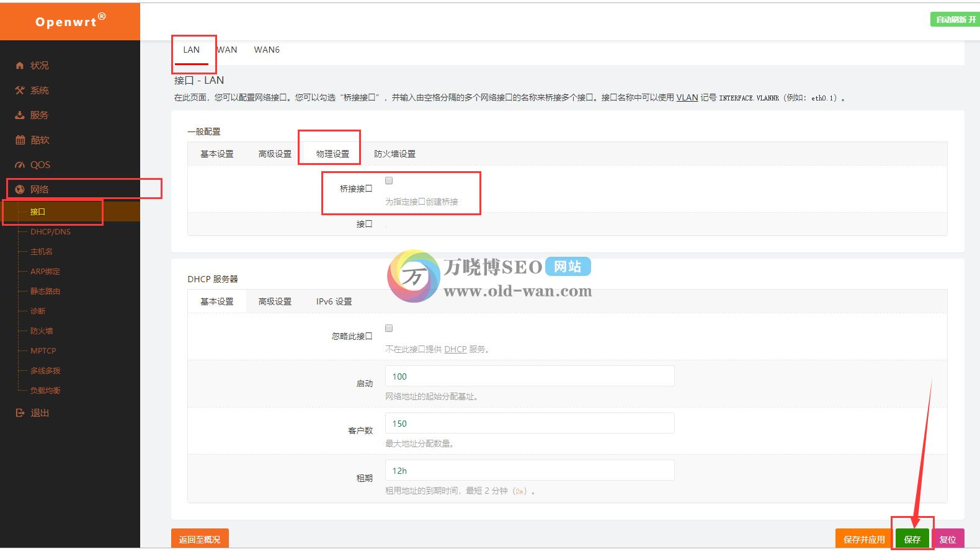Click the logout icon beside 退出
Image resolution: width=980 pixels, height=552 pixels.
20,412
